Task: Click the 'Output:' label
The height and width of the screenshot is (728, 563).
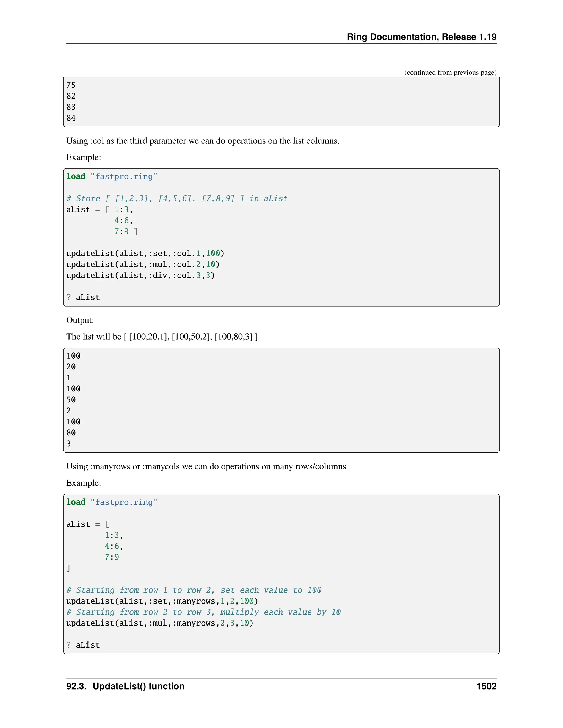Action: click(80, 320)
